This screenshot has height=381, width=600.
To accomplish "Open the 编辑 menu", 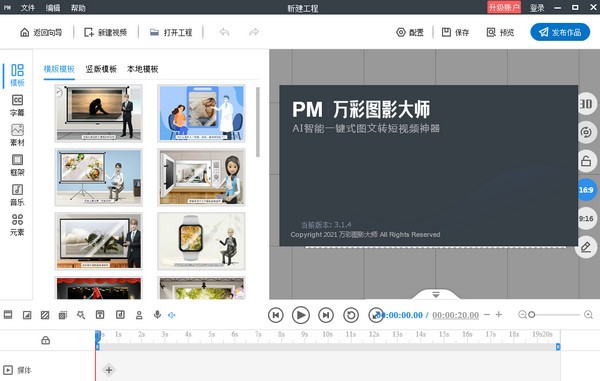I will [x=53, y=8].
